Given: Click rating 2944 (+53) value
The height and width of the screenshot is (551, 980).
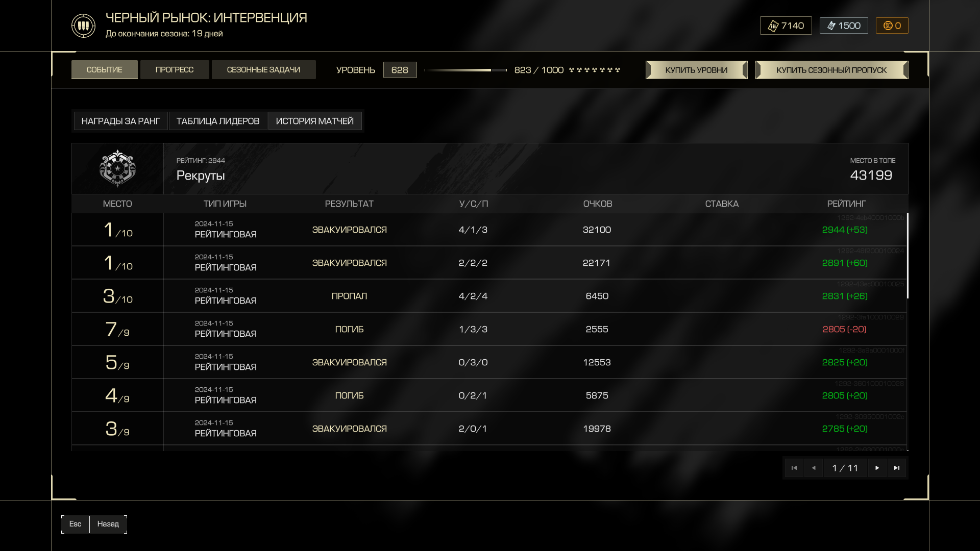Looking at the screenshot, I should 845,230.
